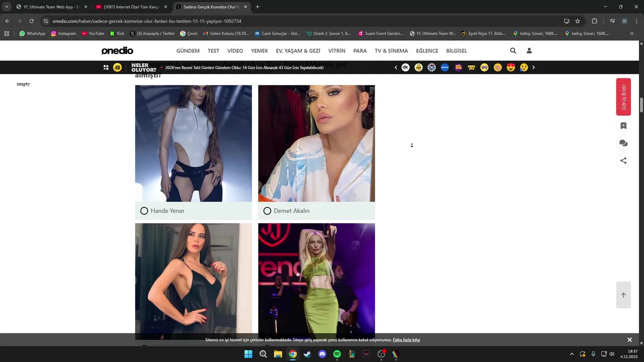Viewport: 644px width, 362px height.
Task: Switch to the İnternet Özel Tüm Kavga YouTube tab
Action: click(x=131, y=7)
